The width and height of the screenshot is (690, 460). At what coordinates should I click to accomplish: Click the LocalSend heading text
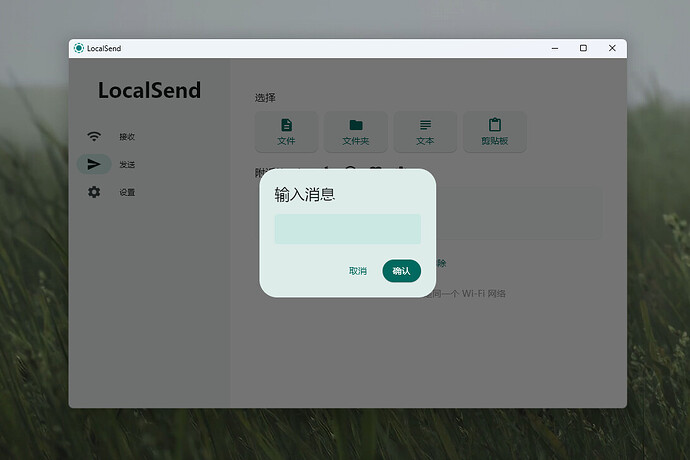point(149,90)
